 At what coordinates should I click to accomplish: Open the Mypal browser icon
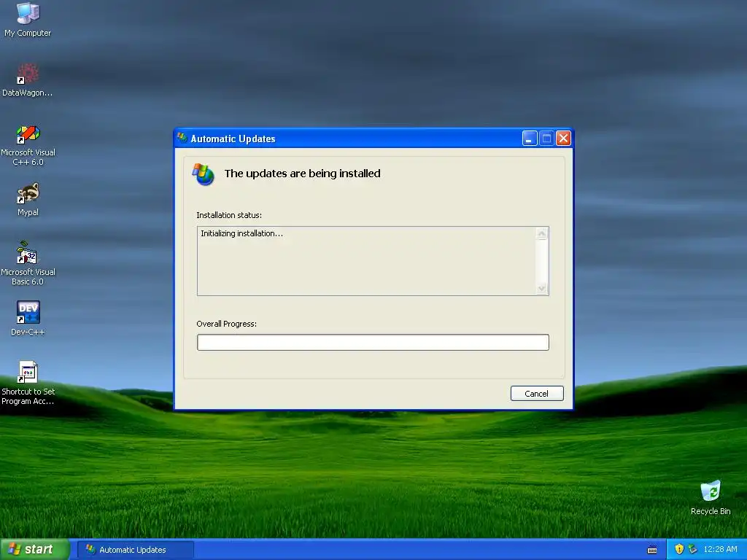tap(28, 193)
